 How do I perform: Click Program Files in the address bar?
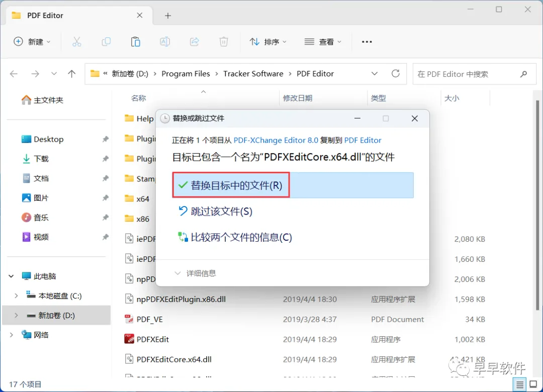(186, 74)
